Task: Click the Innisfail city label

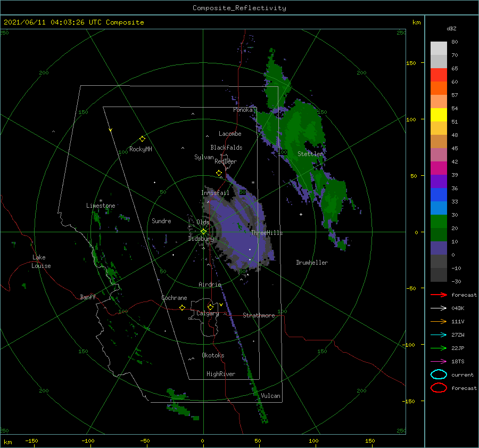Action: 215,193
